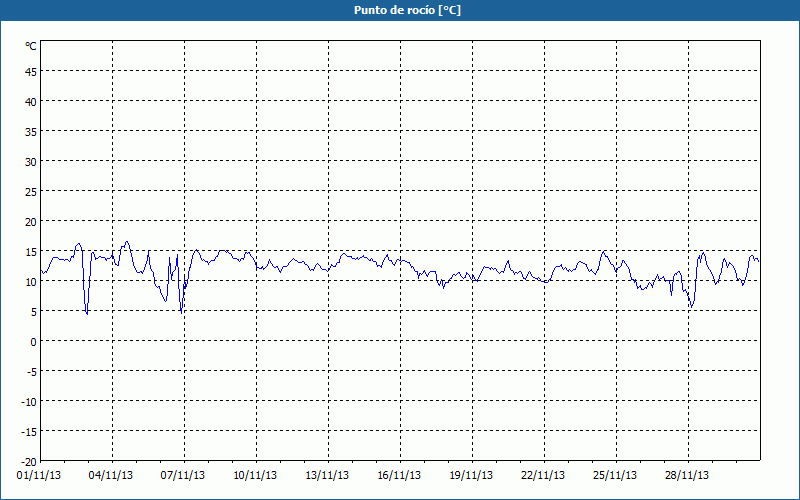Screen dimensions: 800x500
Task: Click the date label '22/11/13'
Action: tap(543, 476)
